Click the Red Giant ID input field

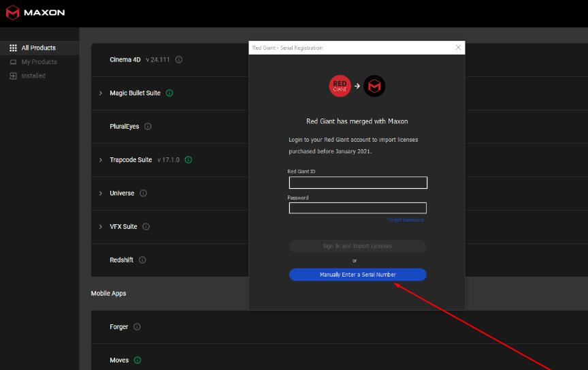[358, 183]
